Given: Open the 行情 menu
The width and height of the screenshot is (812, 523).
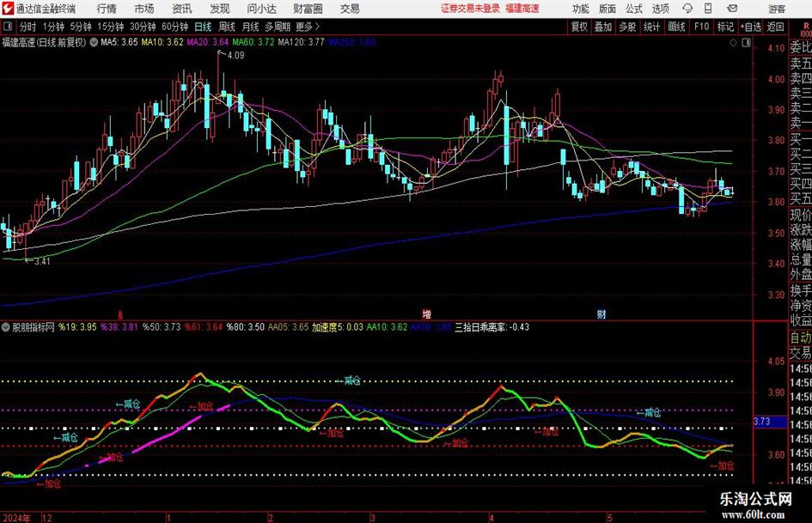Looking at the screenshot, I should pyautogui.click(x=107, y=9).
